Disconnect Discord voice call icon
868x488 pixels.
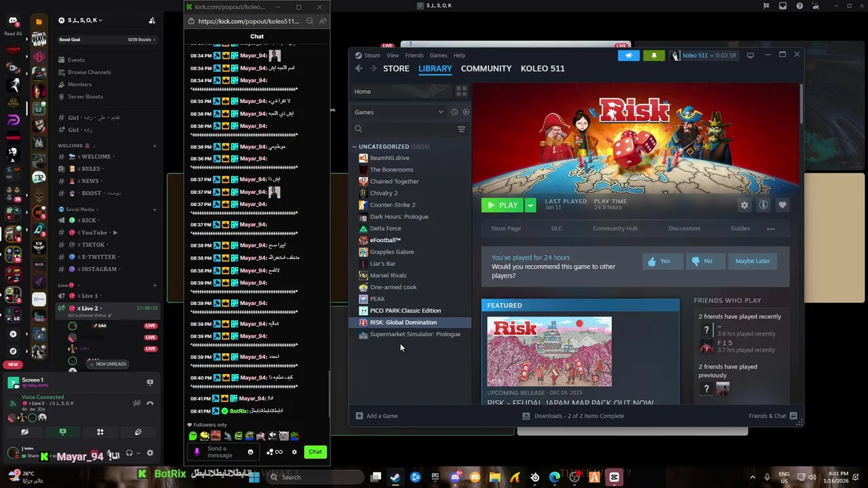point(150,403)
